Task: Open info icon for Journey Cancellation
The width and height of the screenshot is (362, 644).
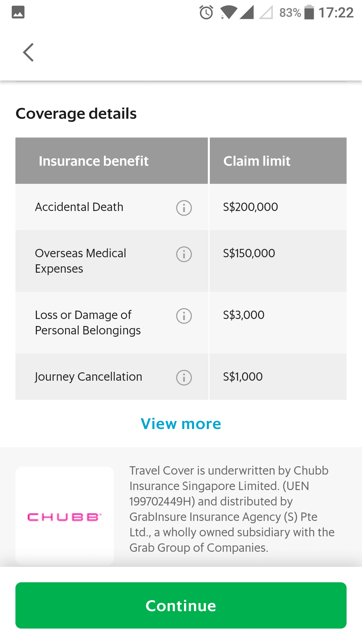Action: (x=184, y=377)
